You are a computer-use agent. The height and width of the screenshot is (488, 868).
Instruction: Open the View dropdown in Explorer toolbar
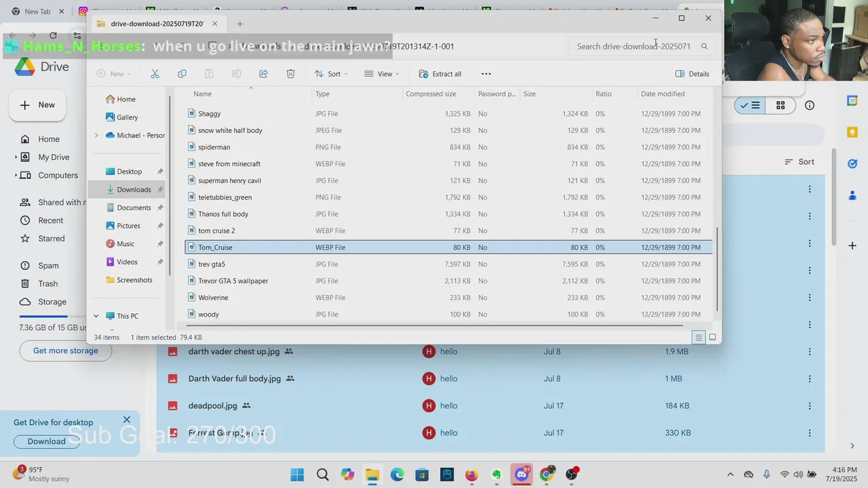point(382,74)
